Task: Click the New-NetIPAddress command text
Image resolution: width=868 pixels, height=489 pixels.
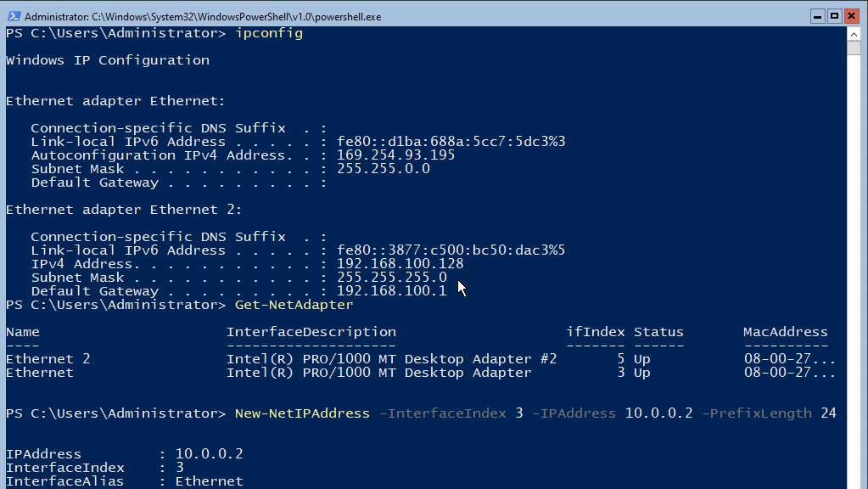Action: (x=302, y=413)
